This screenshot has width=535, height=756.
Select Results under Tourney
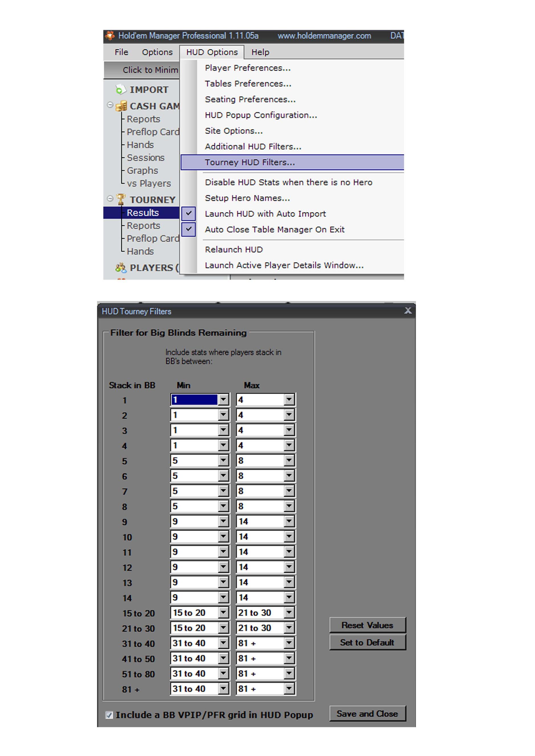coord(143,213)
